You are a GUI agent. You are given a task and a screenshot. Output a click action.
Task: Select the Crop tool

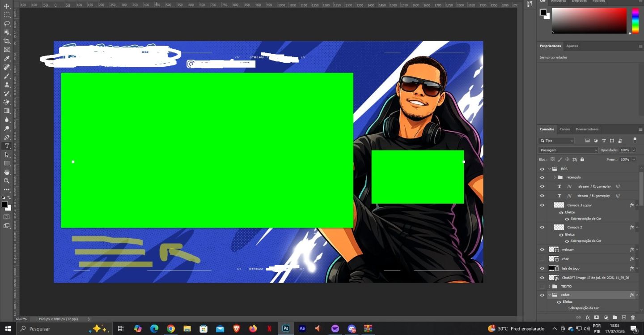click(7, 41)
